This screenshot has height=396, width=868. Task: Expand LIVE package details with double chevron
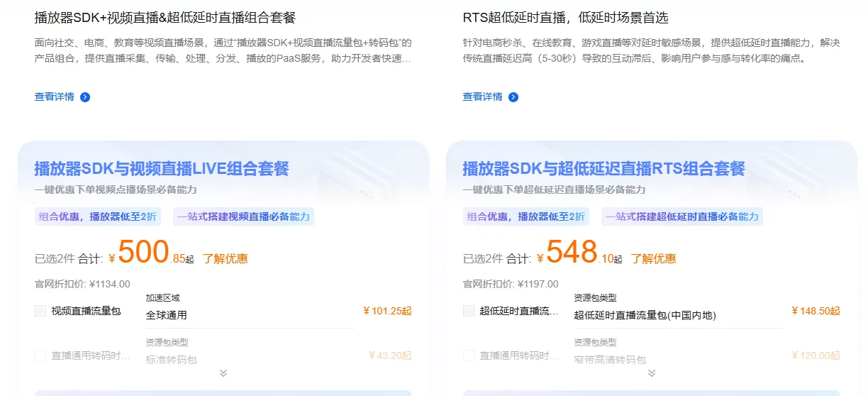point(223,373)
